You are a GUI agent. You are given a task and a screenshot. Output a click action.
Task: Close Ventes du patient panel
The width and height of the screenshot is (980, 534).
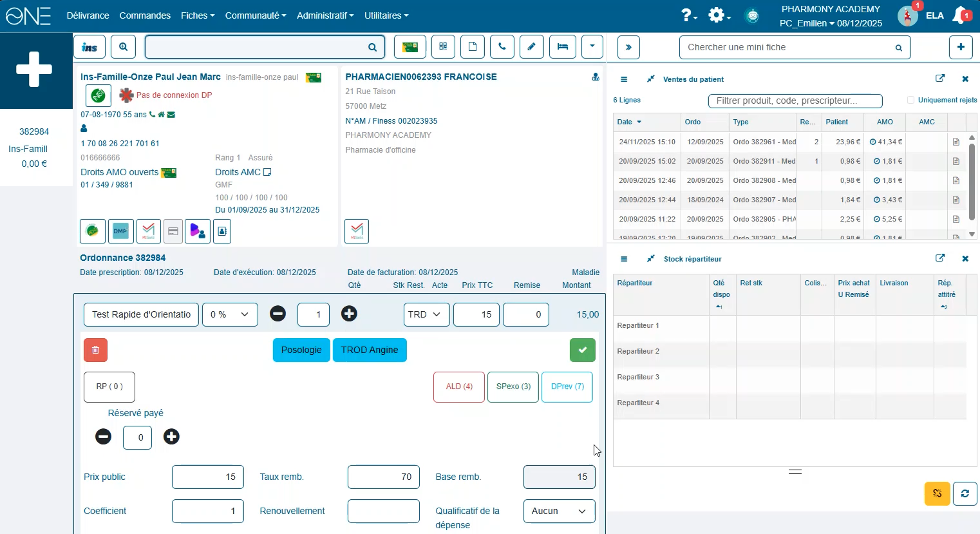click(965, 79)
